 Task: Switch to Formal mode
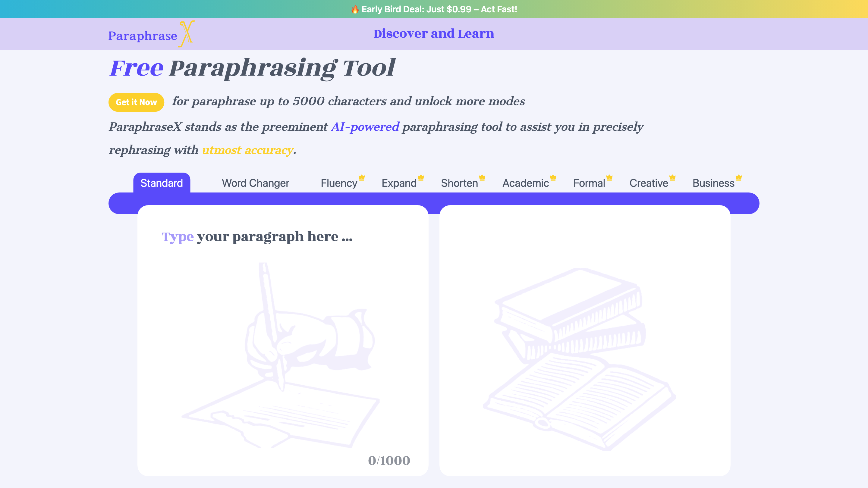[588, 183]
